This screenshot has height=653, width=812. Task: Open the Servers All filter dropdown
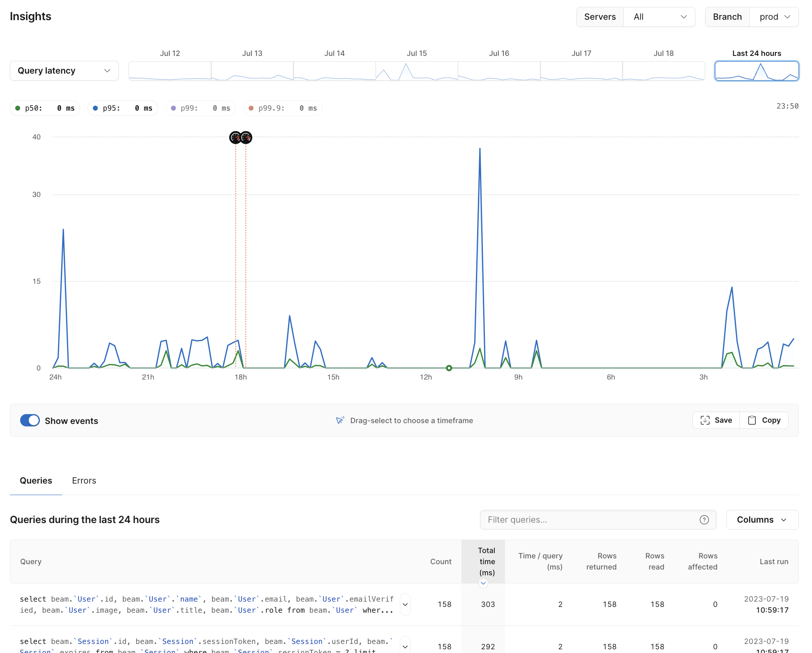coord(659,17)
